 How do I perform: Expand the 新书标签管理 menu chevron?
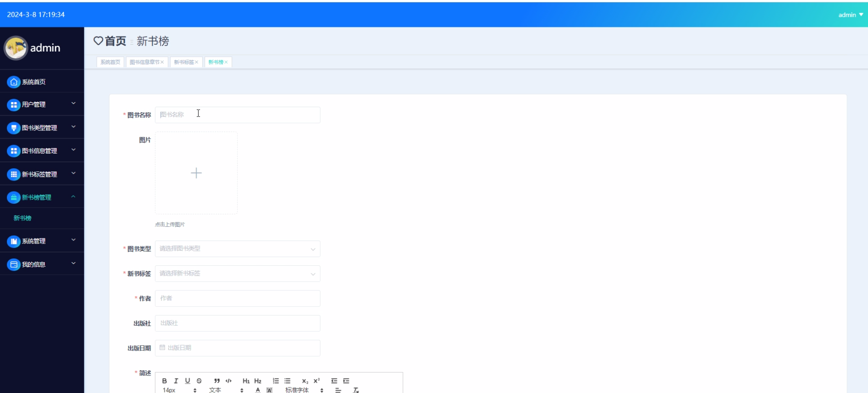pyautogui.click(x=73, y=173)
